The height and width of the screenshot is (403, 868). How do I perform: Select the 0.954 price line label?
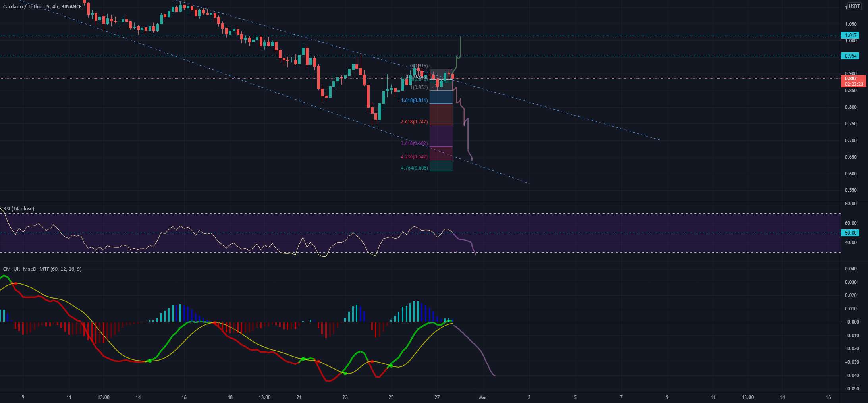(850, 56)
